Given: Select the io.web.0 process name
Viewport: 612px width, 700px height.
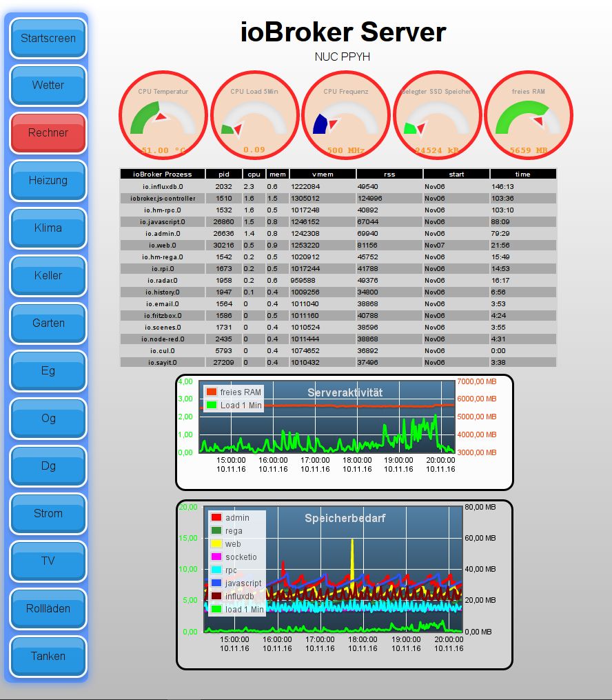Looking at the screenshot, I should point(163,245).
